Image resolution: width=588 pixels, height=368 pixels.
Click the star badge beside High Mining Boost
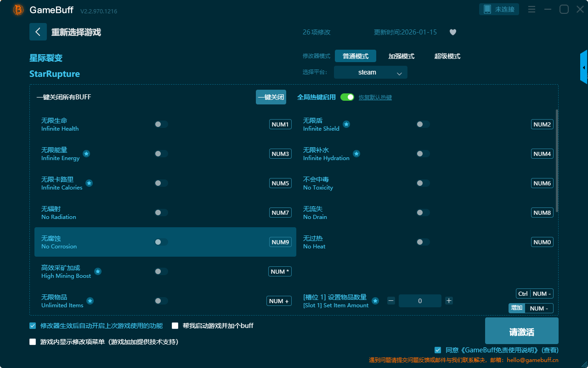(x=98, y=271)
